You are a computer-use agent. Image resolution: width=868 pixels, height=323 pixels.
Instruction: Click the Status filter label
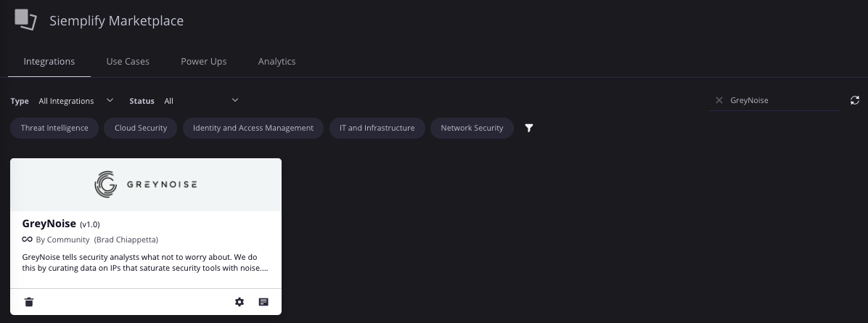pos(142,101)
